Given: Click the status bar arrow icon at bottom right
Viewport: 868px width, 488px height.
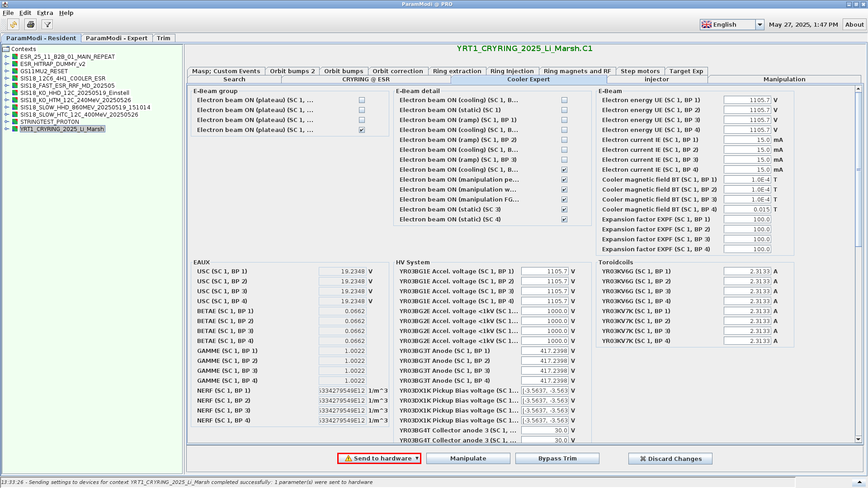Looking at the screenshot, I should [x=859, y=482].
